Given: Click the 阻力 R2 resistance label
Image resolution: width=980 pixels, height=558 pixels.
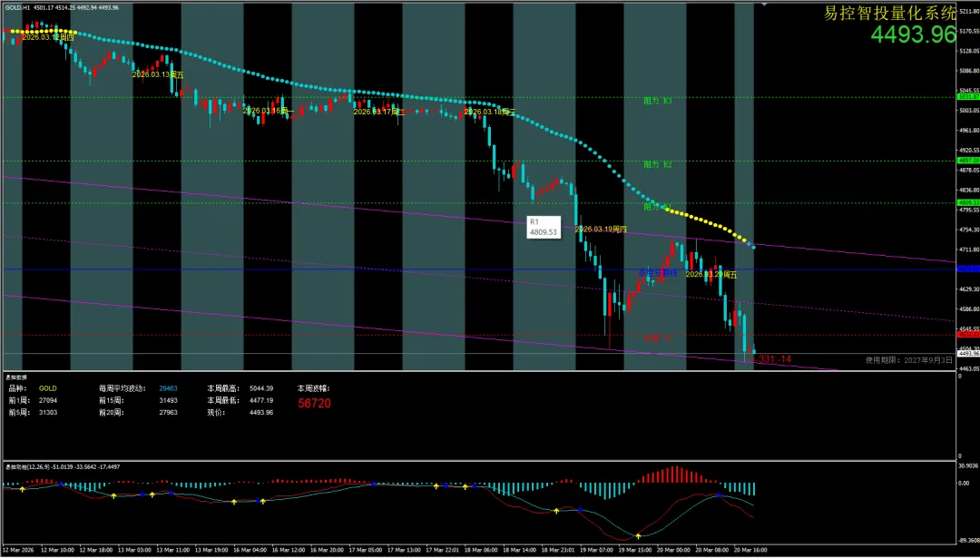Looking at the screenshot, I should tap(658, 164).
